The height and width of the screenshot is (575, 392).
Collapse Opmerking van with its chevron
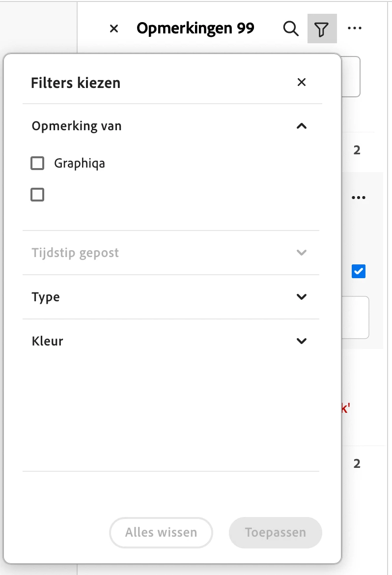(x=302, y=126)
